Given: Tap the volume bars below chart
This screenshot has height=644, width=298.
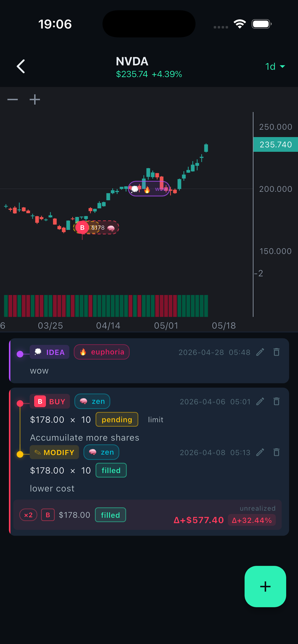Looking at the screenshot, I should tap(106, 306).
